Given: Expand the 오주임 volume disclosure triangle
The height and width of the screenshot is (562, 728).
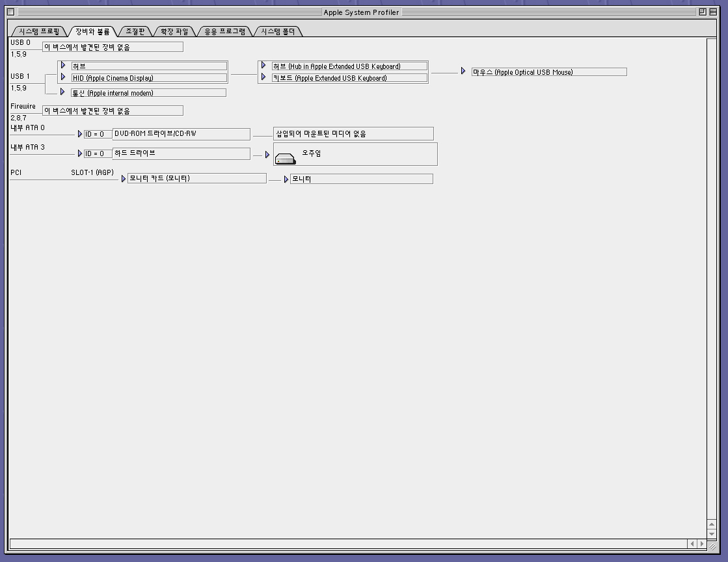Looking at the screenshot, I should tap(267, 155).
